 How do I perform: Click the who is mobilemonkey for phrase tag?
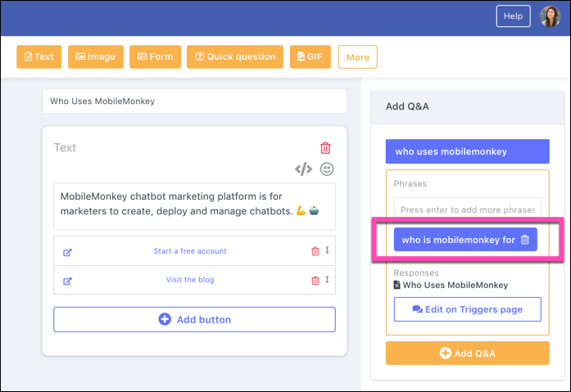(465, 240)
